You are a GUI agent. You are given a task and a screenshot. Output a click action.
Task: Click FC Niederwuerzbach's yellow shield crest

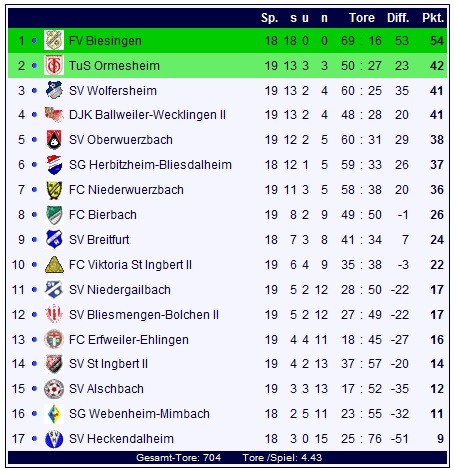(54, 190)
